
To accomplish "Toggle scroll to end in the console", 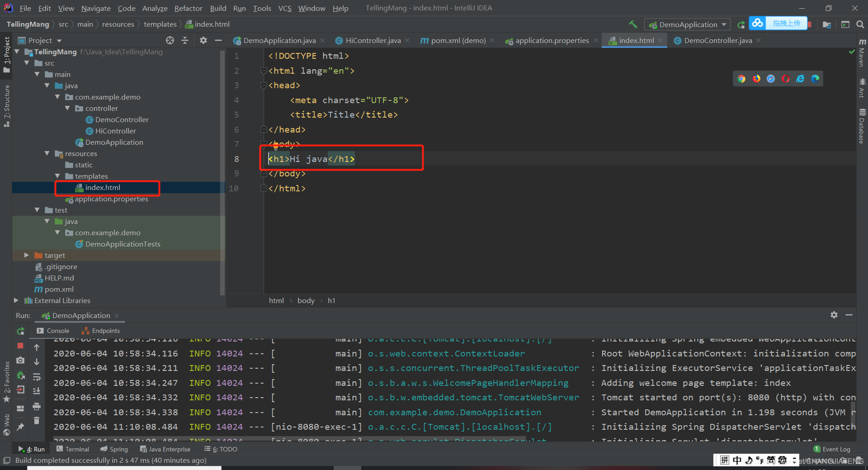I will pos(37,391).
